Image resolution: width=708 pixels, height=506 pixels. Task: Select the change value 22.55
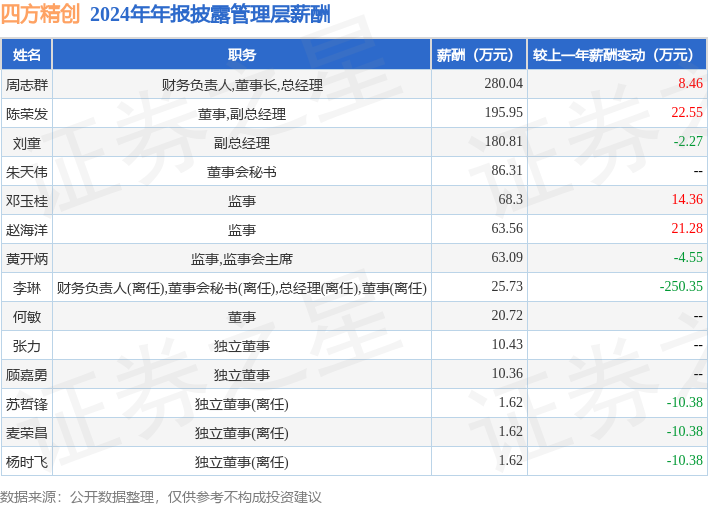point(687,112)
